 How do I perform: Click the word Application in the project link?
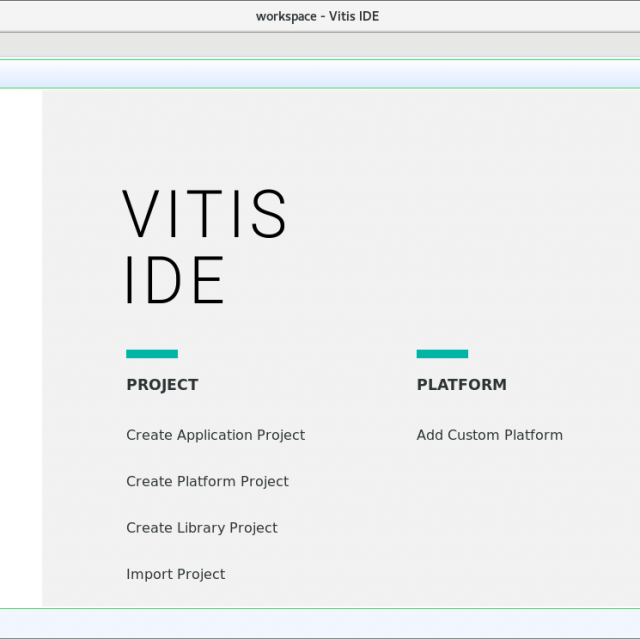215,435
